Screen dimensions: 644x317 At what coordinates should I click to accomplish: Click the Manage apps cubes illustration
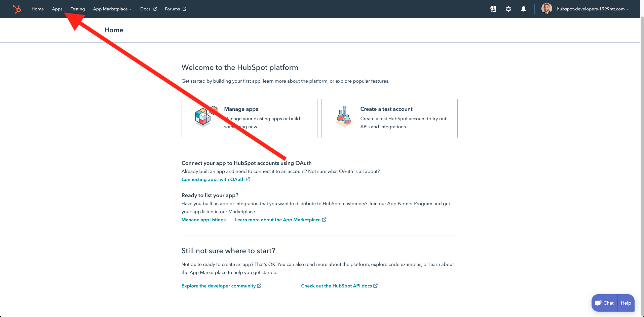[206, 116]
